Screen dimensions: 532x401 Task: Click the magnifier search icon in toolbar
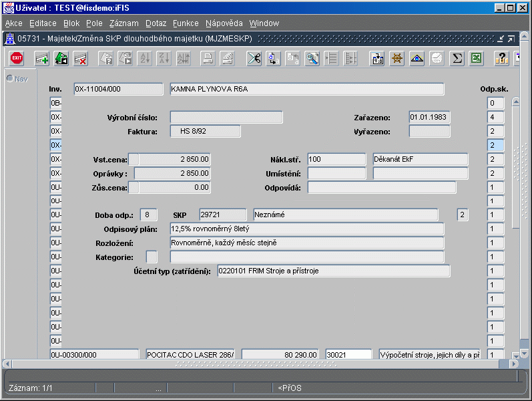coord(312,58)
